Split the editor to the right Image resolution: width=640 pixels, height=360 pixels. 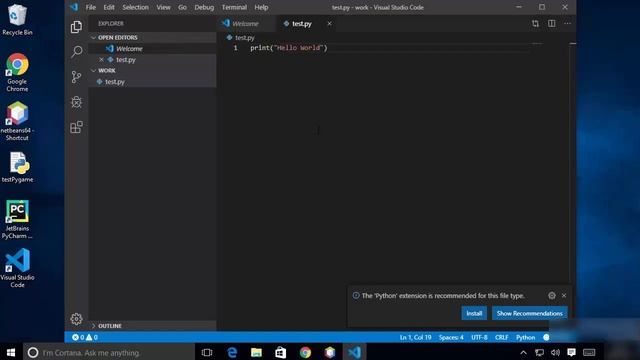[551, 24]
